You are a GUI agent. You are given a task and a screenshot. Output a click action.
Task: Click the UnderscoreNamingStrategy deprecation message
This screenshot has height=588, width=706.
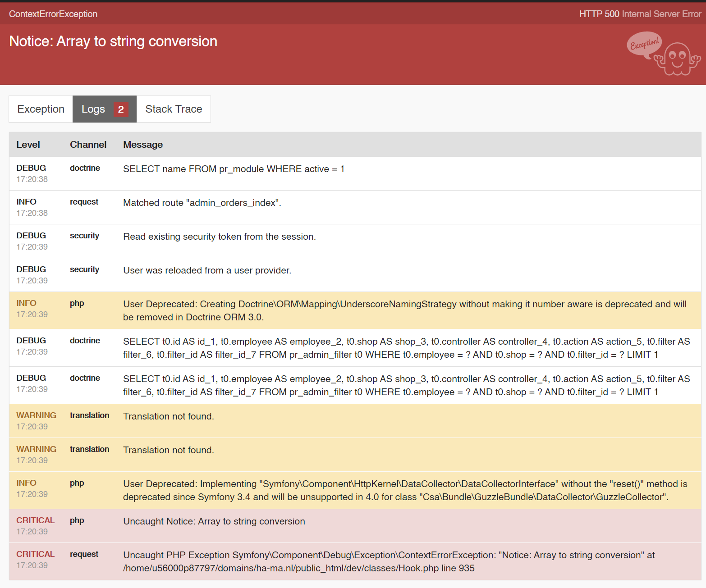coord(405,310)
